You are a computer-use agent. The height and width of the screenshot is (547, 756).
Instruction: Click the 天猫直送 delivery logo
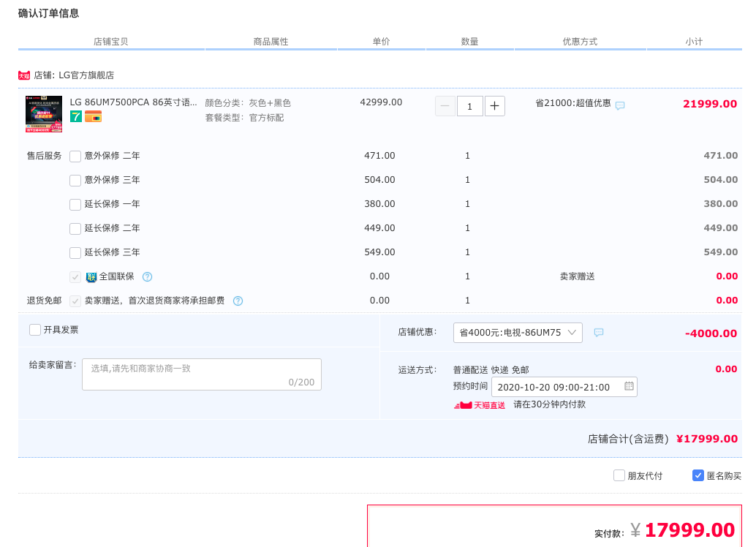pos(479,405)
